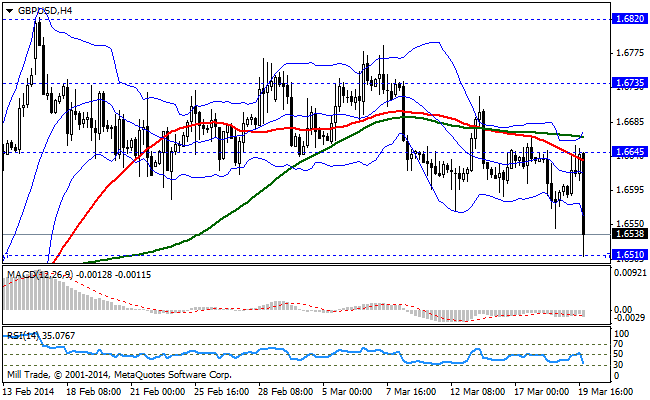Screen dimensions: 650x400
Task: Select the MACD(12,26,9) indicator label
Action: tap(79, 275)
